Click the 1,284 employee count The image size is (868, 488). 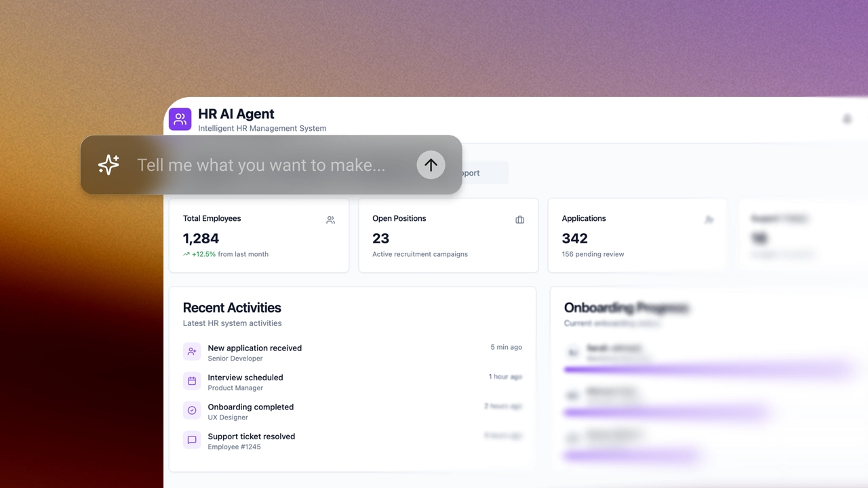click(201, 238)
